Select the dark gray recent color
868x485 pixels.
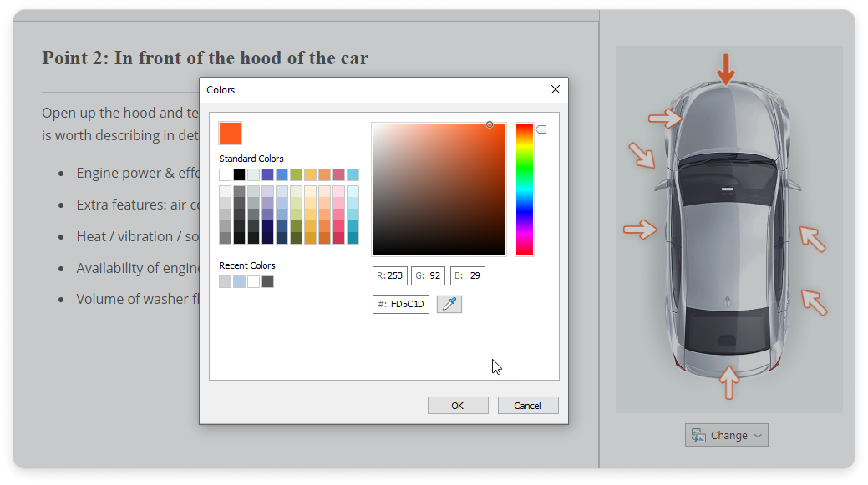click(267, 281)
